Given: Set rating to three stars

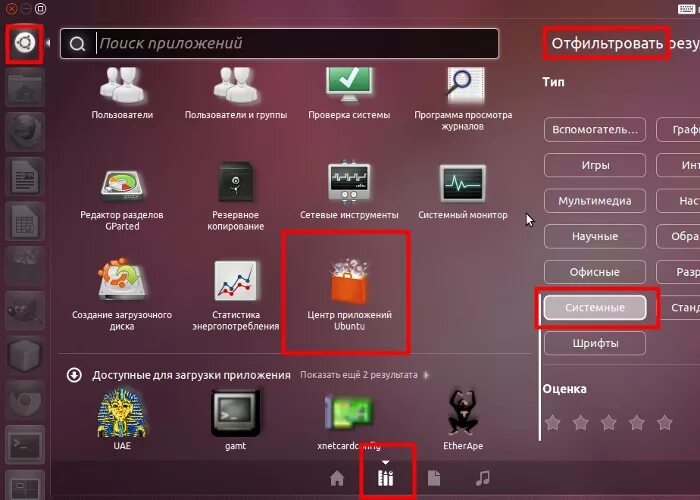Looking at the screenshot, I should 608,422.
